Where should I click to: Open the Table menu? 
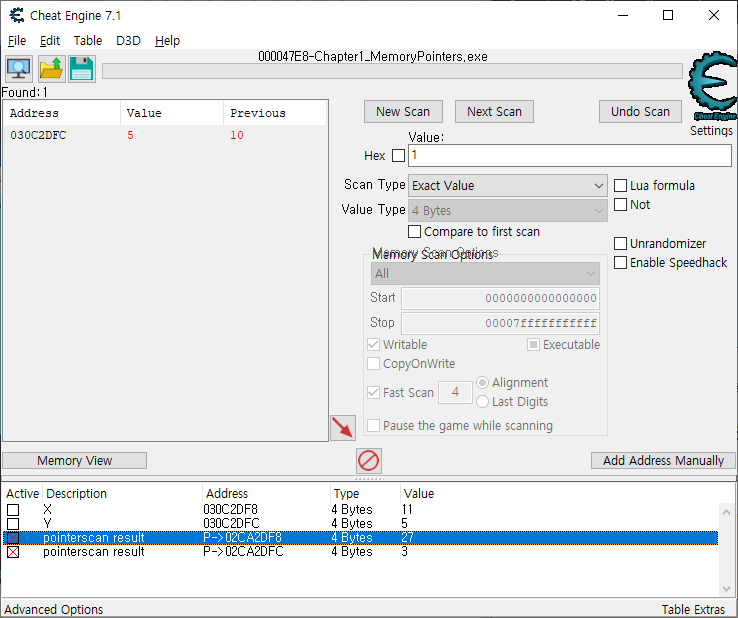pos(88,40)
